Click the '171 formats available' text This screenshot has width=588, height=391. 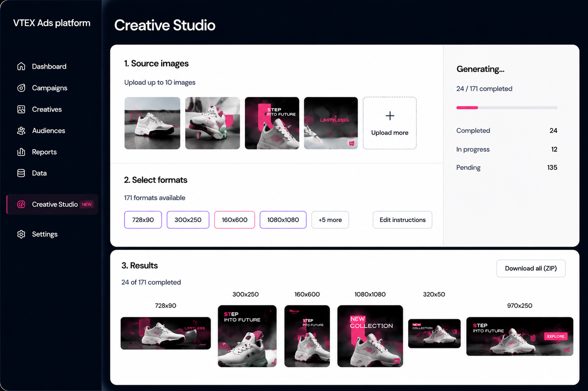(155, 198)
